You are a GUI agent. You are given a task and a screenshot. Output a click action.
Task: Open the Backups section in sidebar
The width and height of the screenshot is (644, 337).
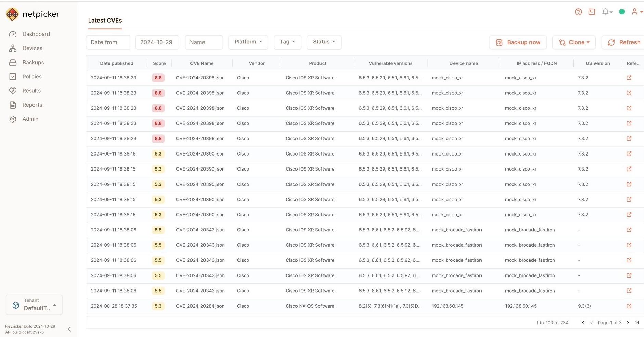33,63
